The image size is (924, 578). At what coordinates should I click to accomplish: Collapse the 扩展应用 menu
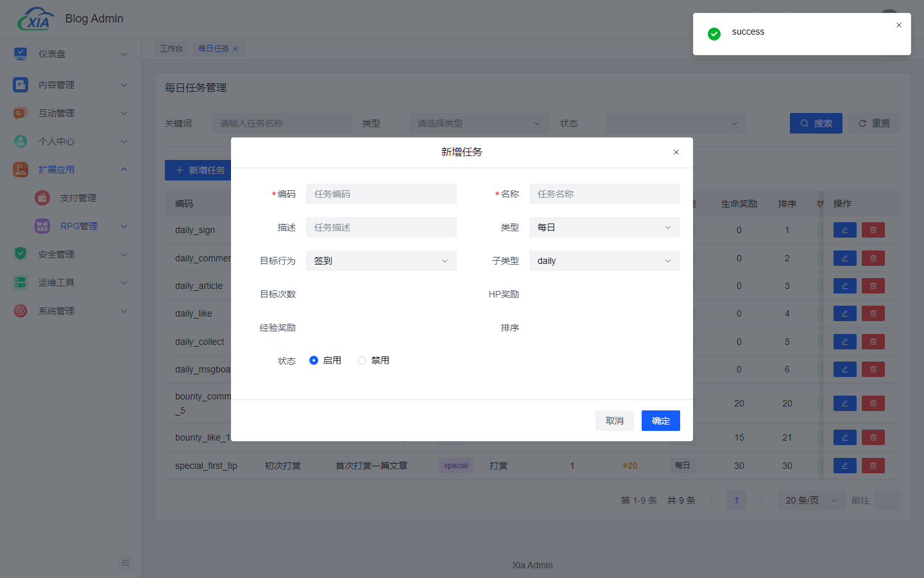coord(124,170)
